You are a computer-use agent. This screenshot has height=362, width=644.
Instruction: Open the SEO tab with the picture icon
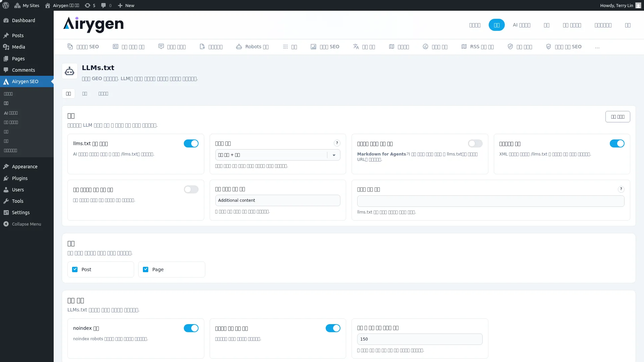click(325, 47)
